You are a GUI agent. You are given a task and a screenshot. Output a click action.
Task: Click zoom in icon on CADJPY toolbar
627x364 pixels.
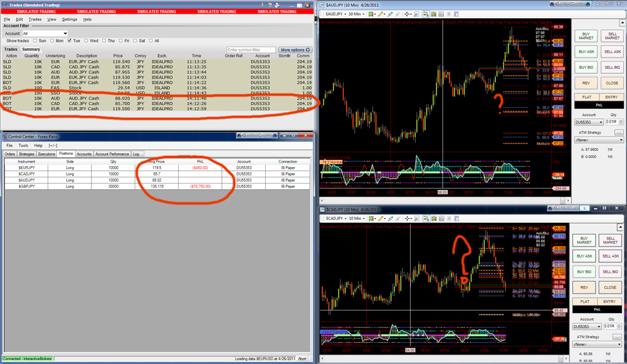pyautogui.click(x=391, y=219)
